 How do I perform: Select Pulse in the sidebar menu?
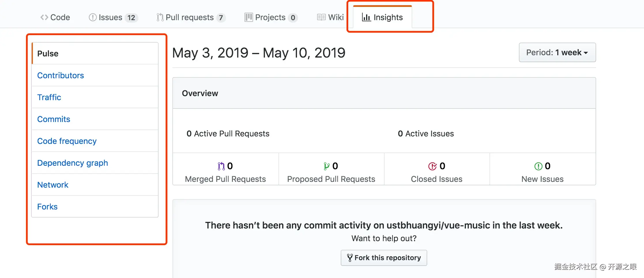[x=48, y=54]
